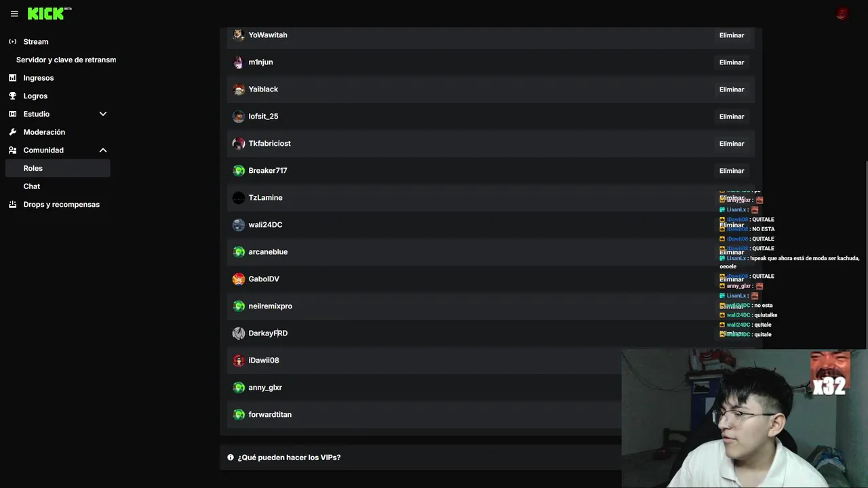Click the Drops y recompensas icon
Screen dimensions: 868x488
(x=12, y=205)
